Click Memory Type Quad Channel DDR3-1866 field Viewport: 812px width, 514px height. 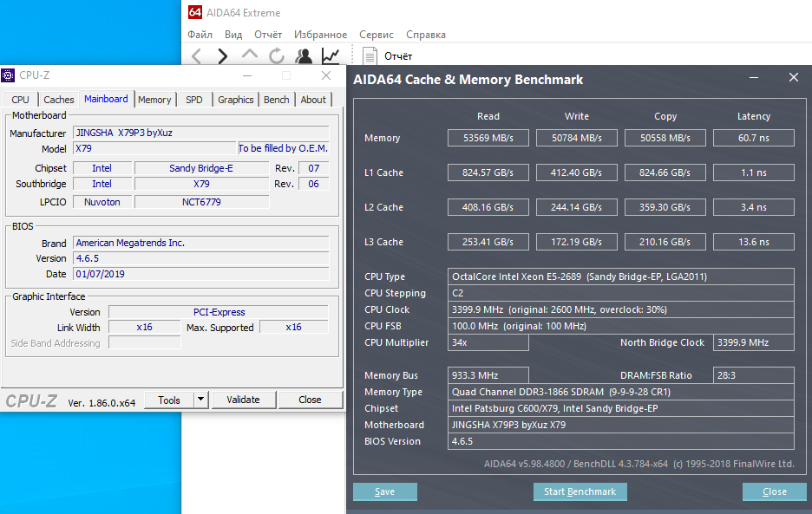click(621, 392)
